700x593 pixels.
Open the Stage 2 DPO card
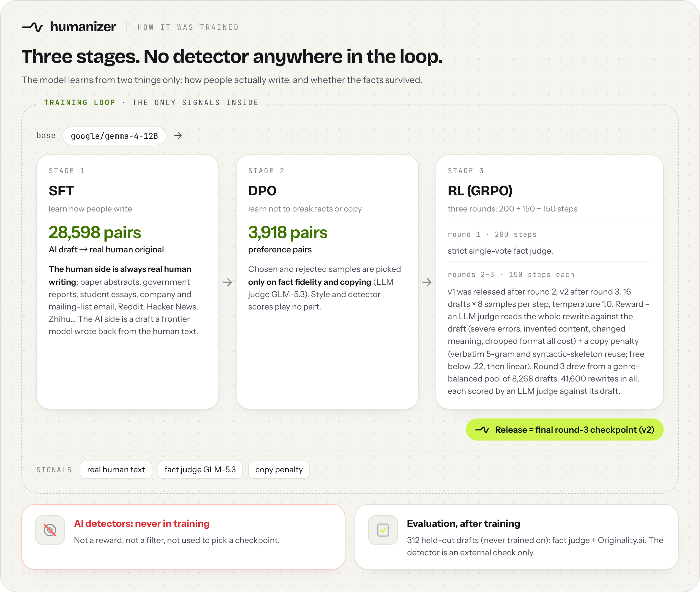tap(327, 282)
